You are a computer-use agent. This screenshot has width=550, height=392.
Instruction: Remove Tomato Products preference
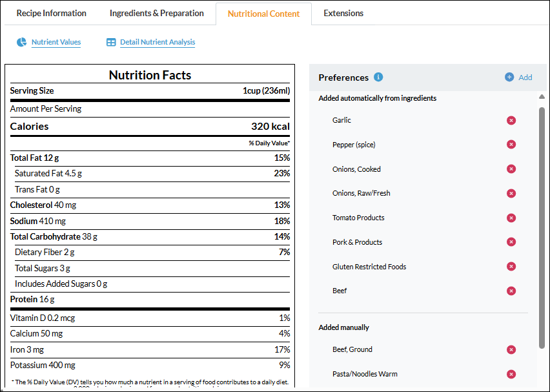tap(511, 218)
